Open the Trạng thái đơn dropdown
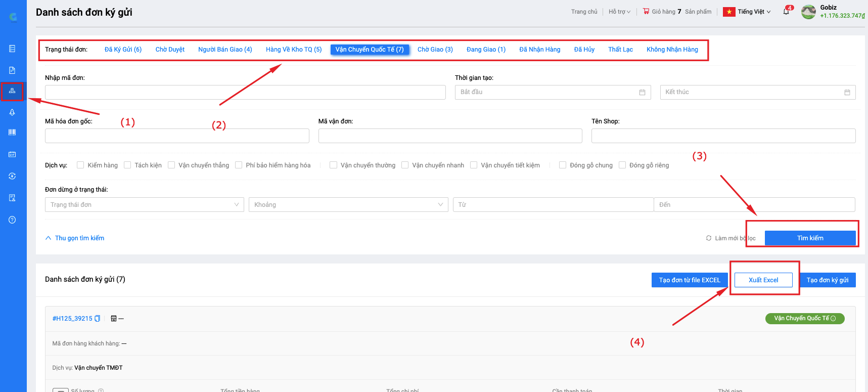 click(144, 205)
